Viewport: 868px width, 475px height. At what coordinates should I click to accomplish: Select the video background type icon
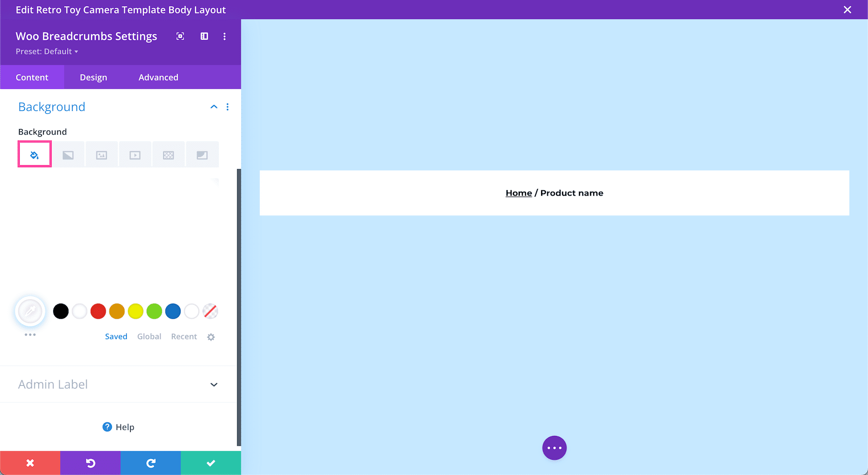(x=135, y=154)
